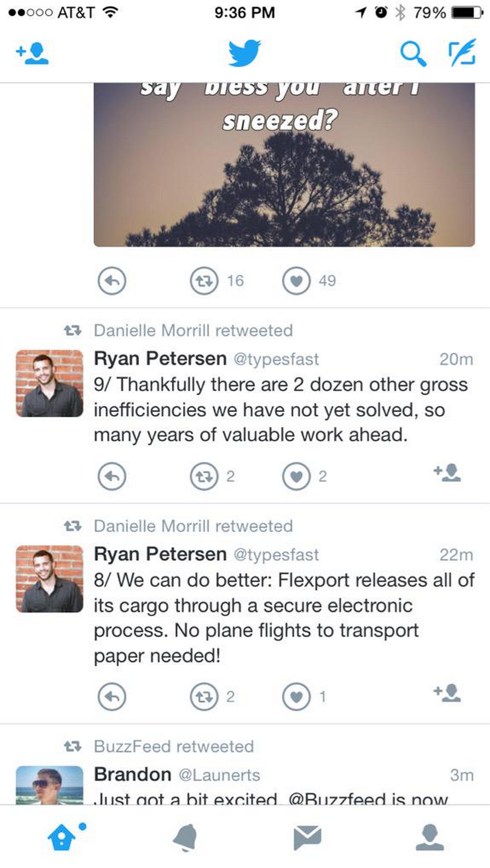The image size is (490, 868).
Task: Tap the add contact icon in header
Action: 33,53
